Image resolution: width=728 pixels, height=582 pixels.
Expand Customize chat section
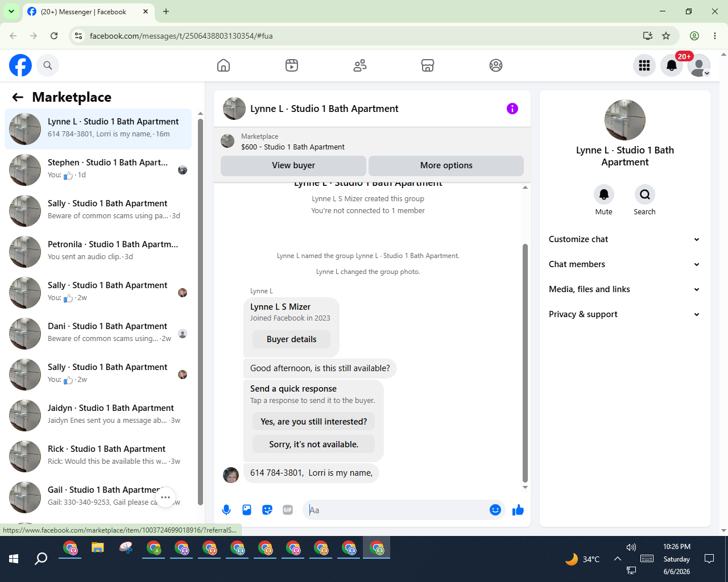click(x=624, y=239)
